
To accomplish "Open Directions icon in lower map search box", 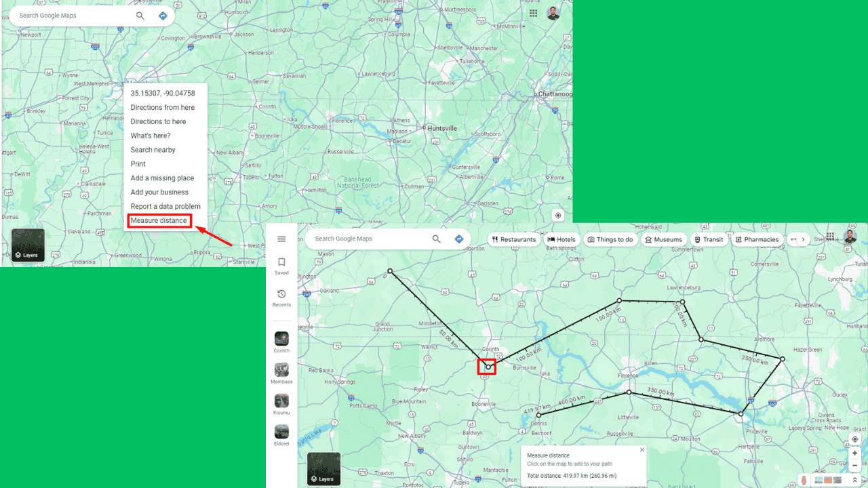I will click(459, 239).
